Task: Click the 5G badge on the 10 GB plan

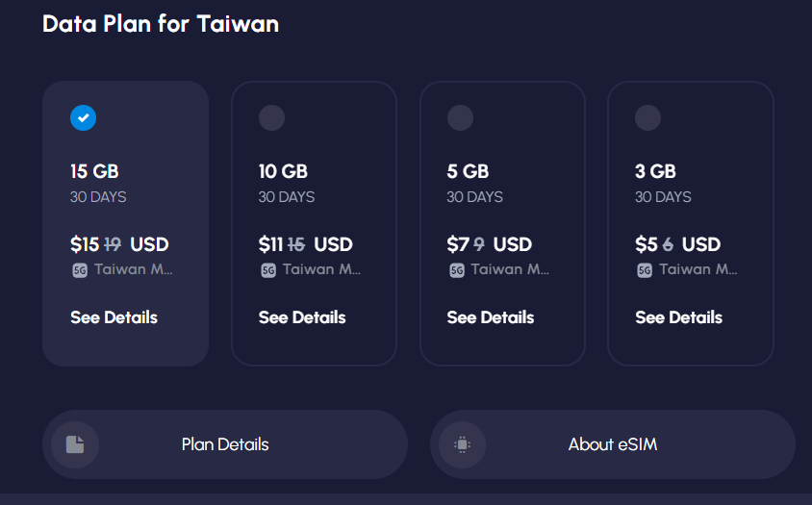Action: 268,270
